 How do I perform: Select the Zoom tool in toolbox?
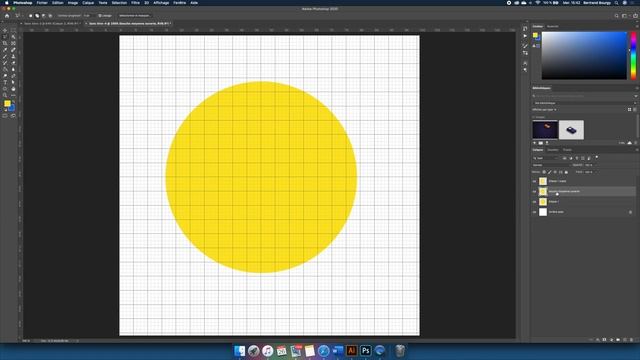pos(5,95)
